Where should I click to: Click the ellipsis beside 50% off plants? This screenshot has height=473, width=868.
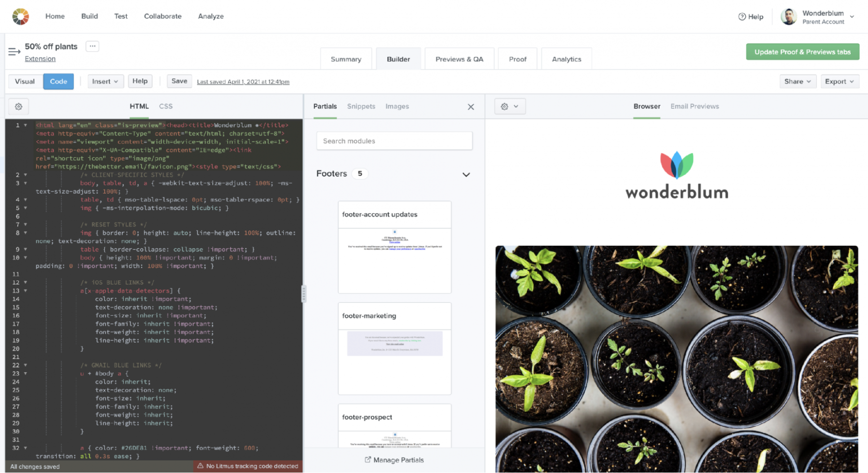coord(92,45)
